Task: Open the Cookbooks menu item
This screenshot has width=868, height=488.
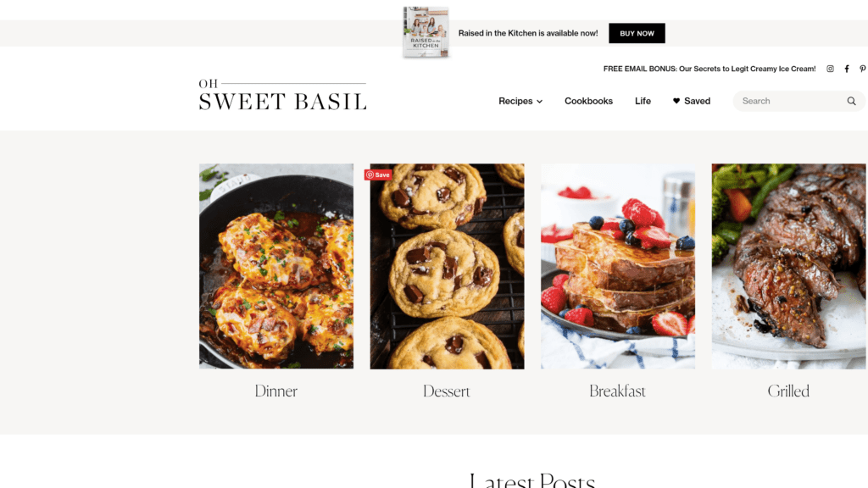Action: pyautogui.click(x=588, y=101)
